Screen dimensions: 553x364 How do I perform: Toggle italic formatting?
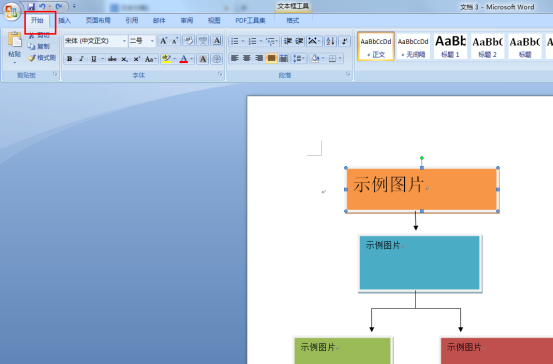[x=81, y=59]
